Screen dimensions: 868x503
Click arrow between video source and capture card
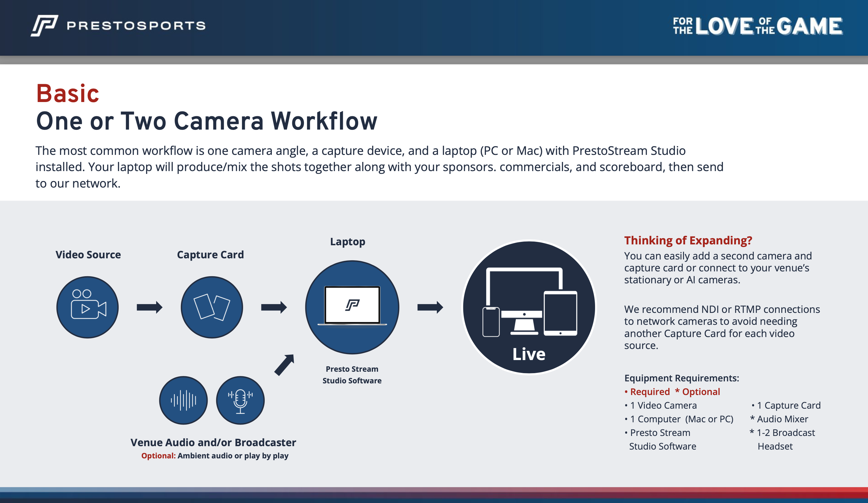pos(149,307)
